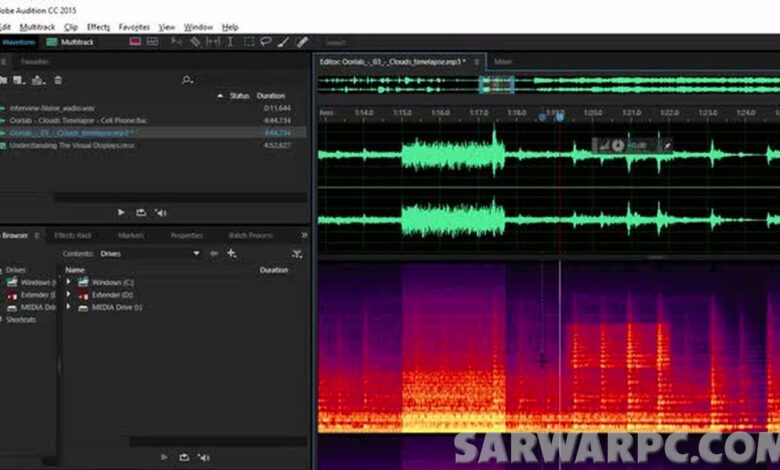
Task: Click the overview navigator zoom box
Action: click(x=496, y=85)
